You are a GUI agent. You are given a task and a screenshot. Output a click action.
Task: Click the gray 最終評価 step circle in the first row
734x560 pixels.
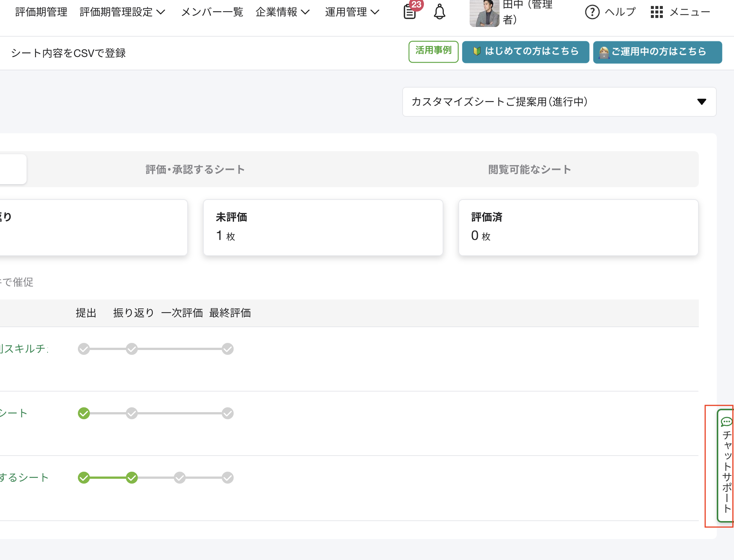point(228,349)
